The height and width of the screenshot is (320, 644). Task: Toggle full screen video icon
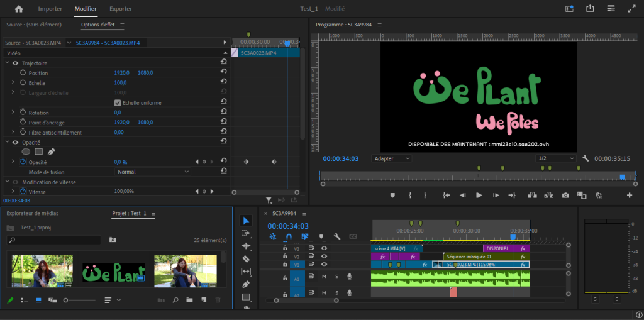click(x=631, y=9)
